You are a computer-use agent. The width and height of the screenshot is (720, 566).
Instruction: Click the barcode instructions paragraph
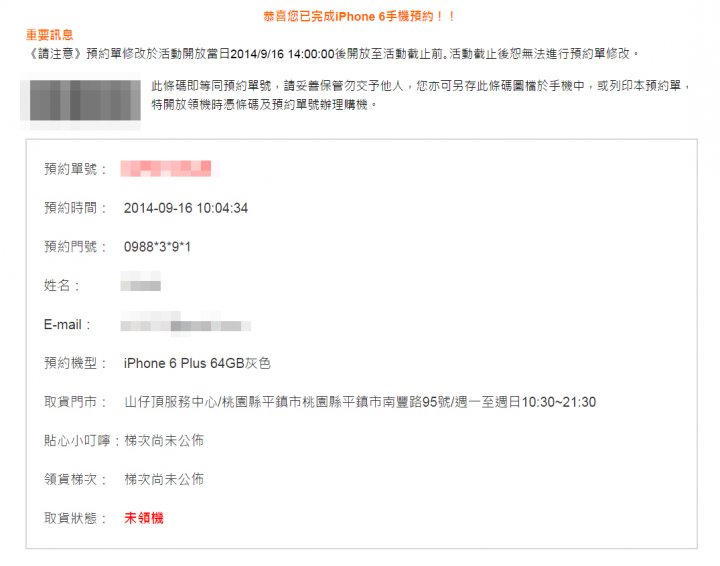coord(421,95)
